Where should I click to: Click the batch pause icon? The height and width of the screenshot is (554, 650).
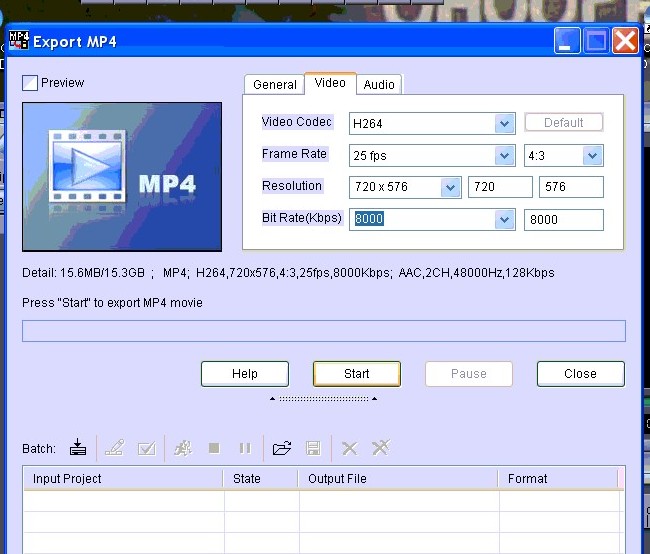[244, 448]
